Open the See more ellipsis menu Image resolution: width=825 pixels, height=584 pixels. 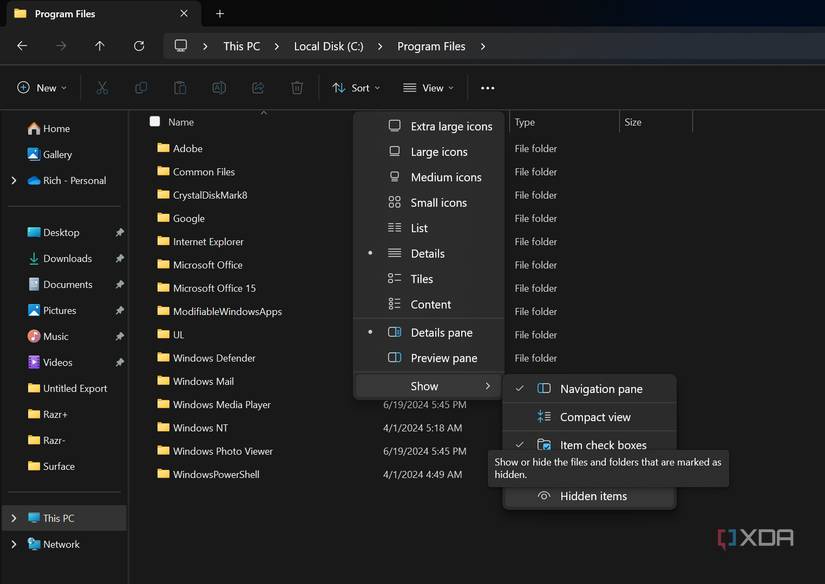tap(487, 88)
